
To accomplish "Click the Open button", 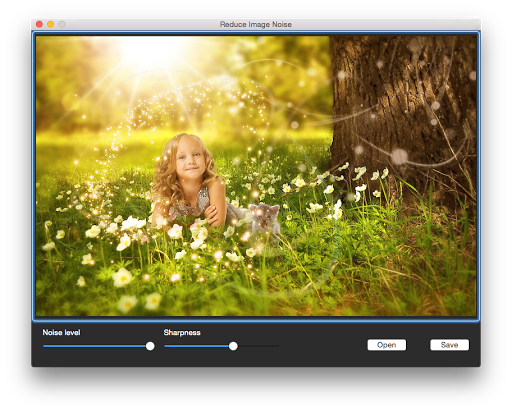I will [387, 345].
